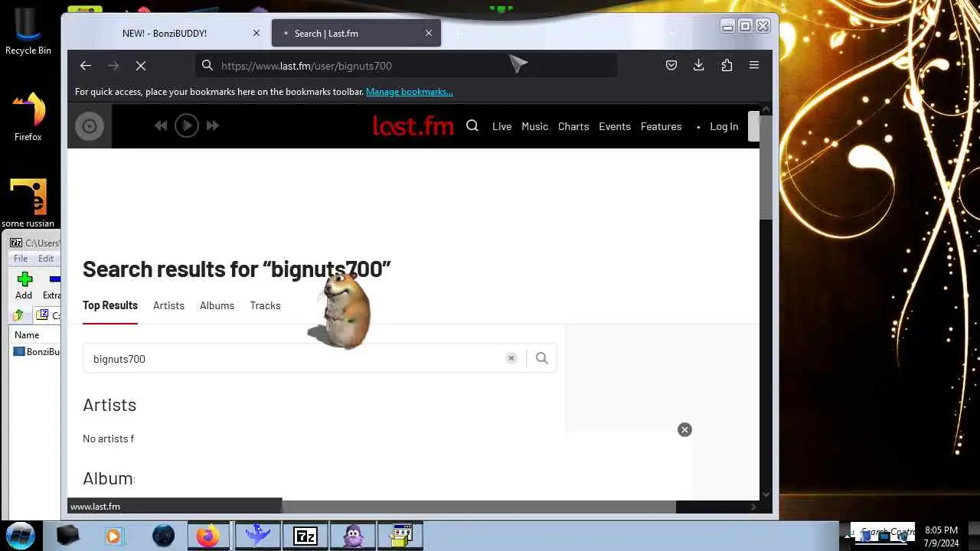Skip to previous track in Last.fm player

point(161,126)
